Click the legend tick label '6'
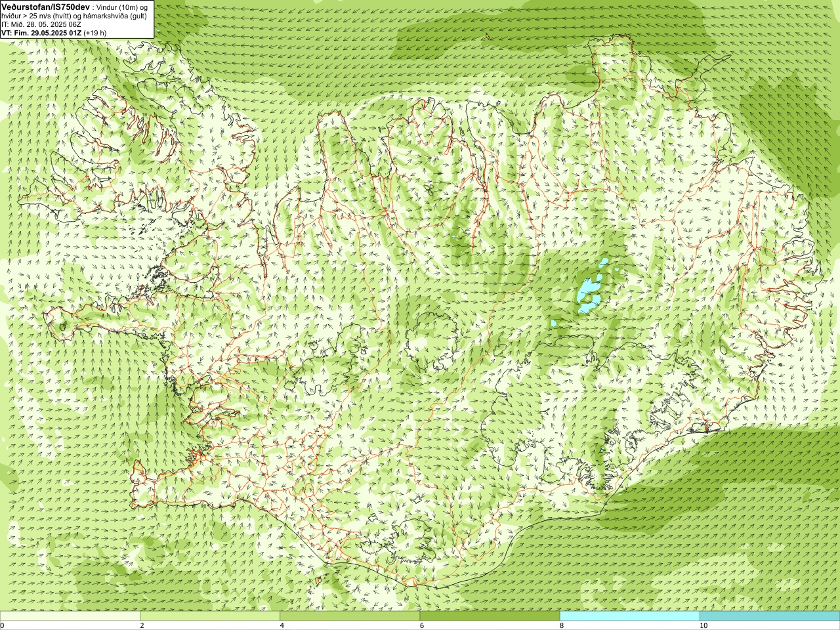The height and width of the screenshot is (630, 840). [x=422, y=626]
